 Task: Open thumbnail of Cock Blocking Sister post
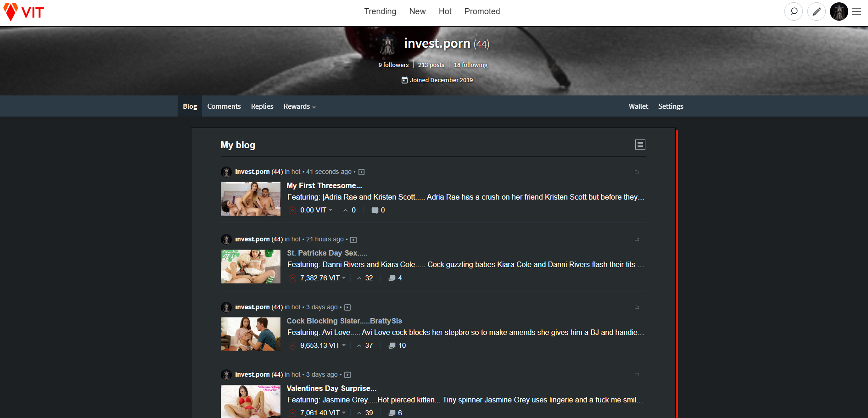pyautogui.click(x=251, y=334)
